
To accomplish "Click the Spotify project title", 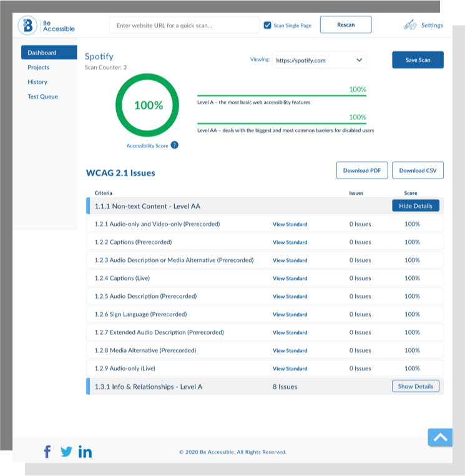I will (x=99, y=56).
